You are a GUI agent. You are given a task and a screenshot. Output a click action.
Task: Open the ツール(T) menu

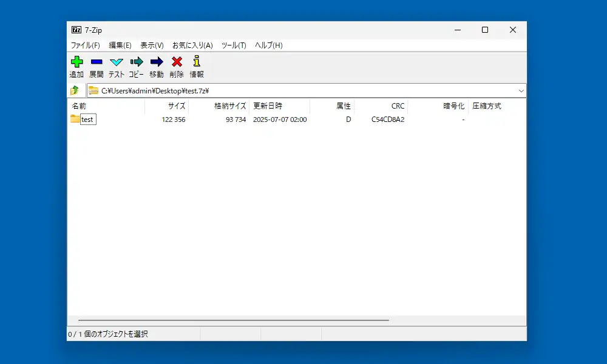[233, 45]
